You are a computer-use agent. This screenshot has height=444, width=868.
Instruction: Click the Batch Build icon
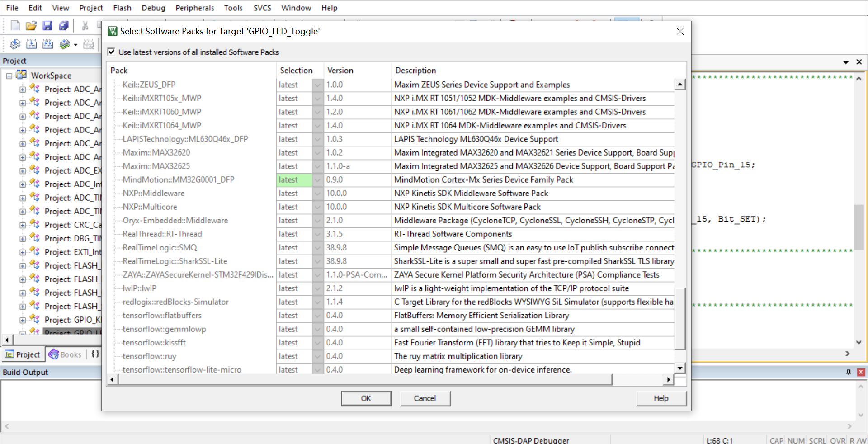click(65, 44)
